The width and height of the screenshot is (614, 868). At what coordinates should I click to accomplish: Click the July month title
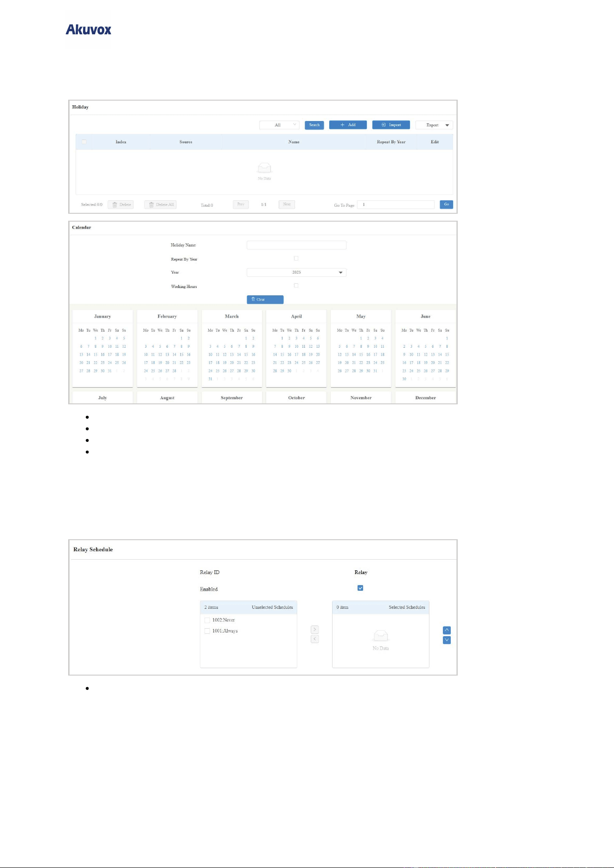102,398
